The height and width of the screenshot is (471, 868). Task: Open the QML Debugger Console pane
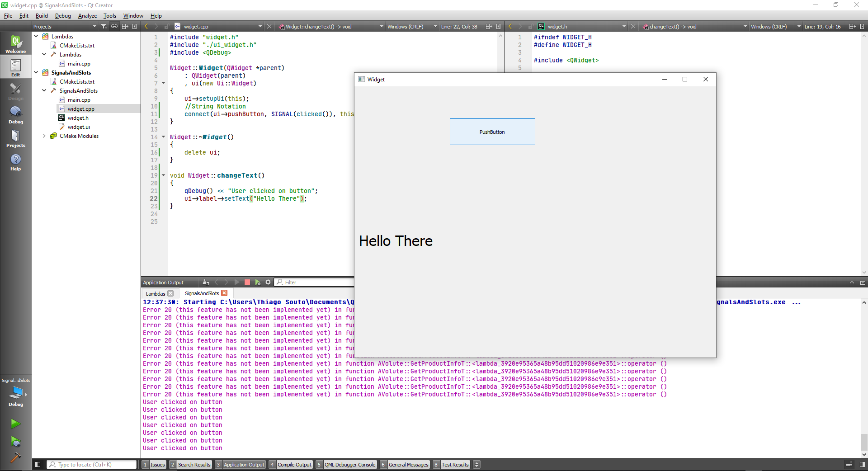(x=346, y=465)
